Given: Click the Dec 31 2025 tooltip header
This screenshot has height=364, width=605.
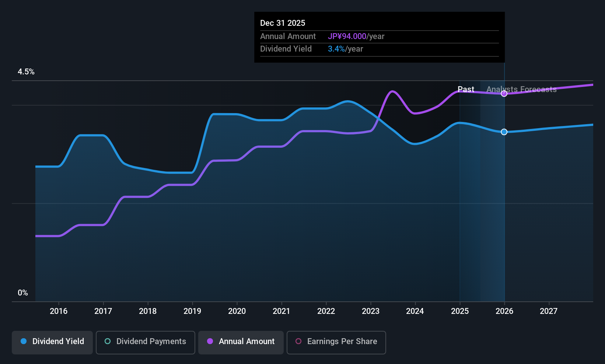Looking at the screenshot, I should click(x=283, y=23).
